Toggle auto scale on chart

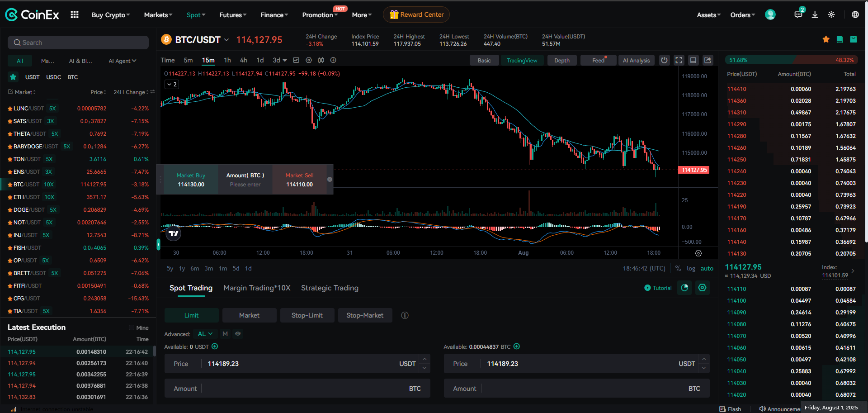tap(707, 268)
